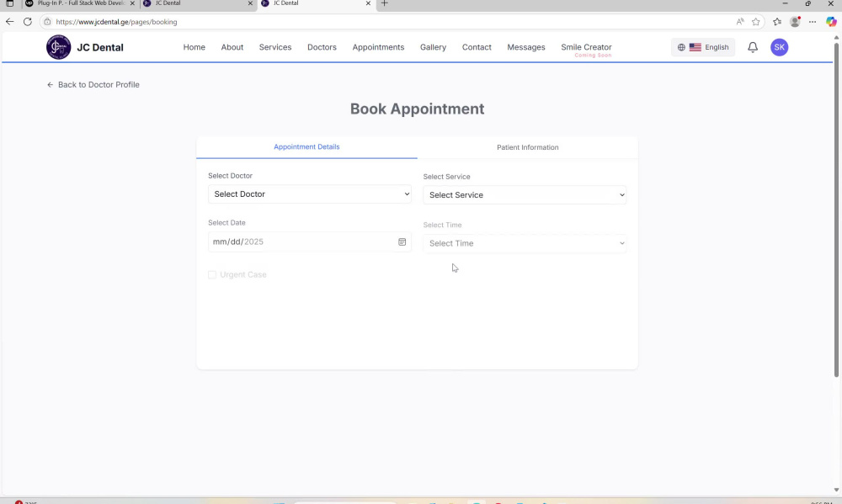The width and height of the screenshot is (842, 504).
Task: Click the page vertical scrollbar
Action: (x=836, y=210)
